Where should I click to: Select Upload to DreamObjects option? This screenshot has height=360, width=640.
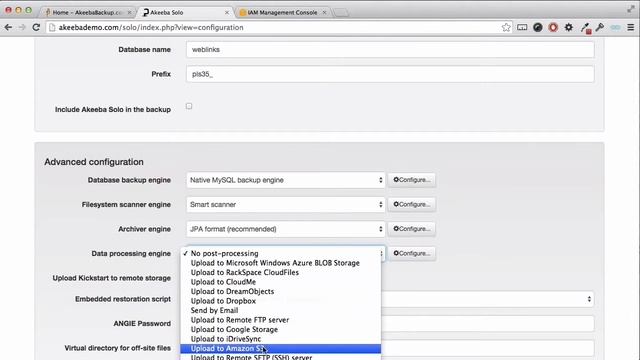pos(281,291)
